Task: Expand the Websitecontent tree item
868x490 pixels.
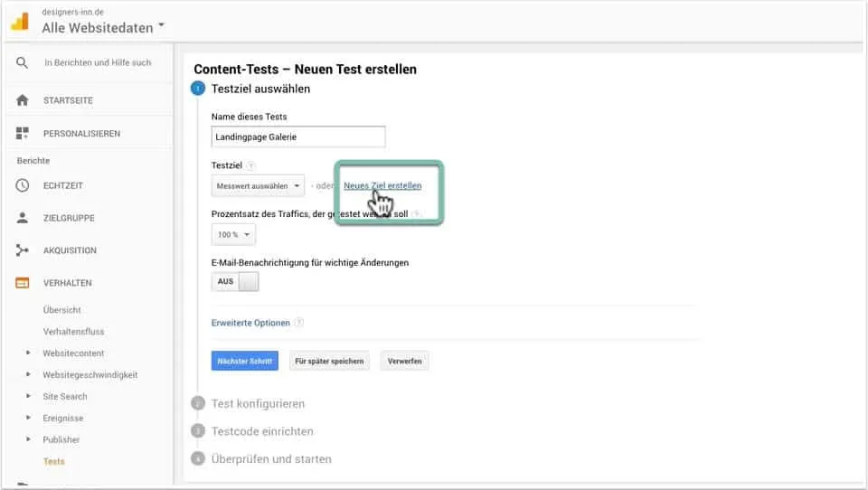Action: point(28,353)
